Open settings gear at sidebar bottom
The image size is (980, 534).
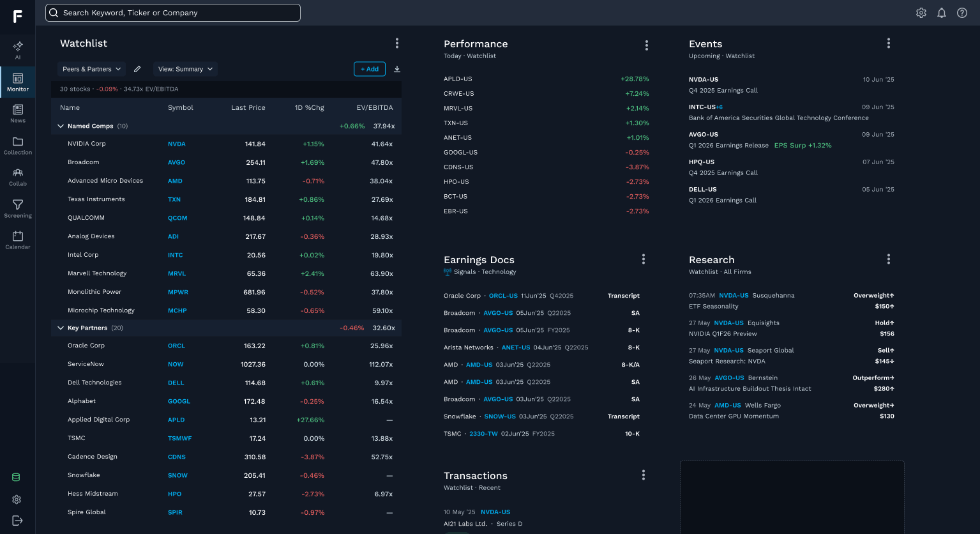tap(17, 500)
